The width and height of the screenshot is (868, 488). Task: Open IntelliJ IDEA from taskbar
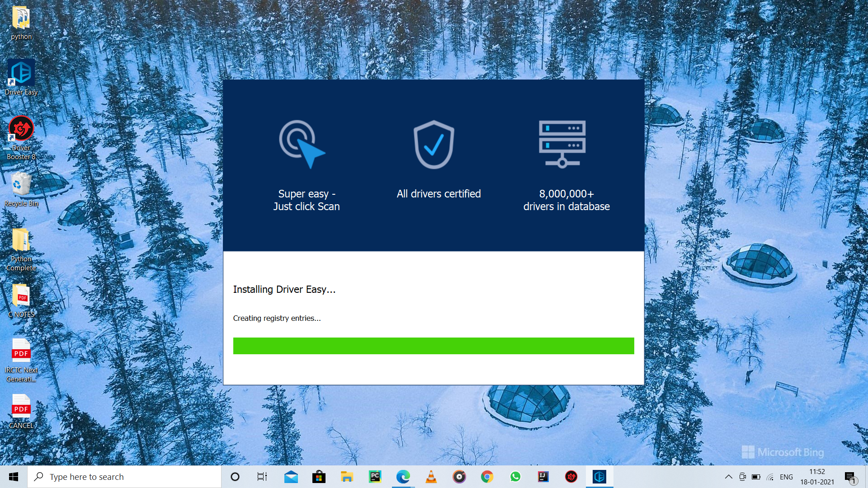(543, 477)
